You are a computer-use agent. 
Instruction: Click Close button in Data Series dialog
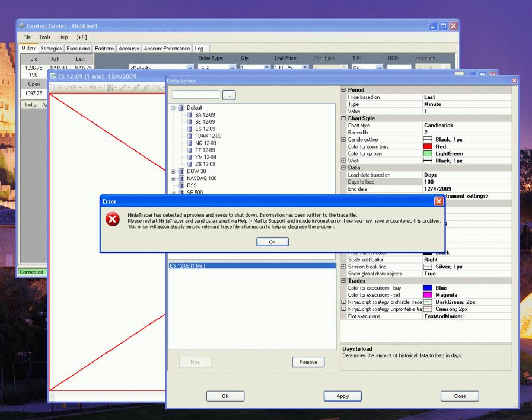(460, 396)
